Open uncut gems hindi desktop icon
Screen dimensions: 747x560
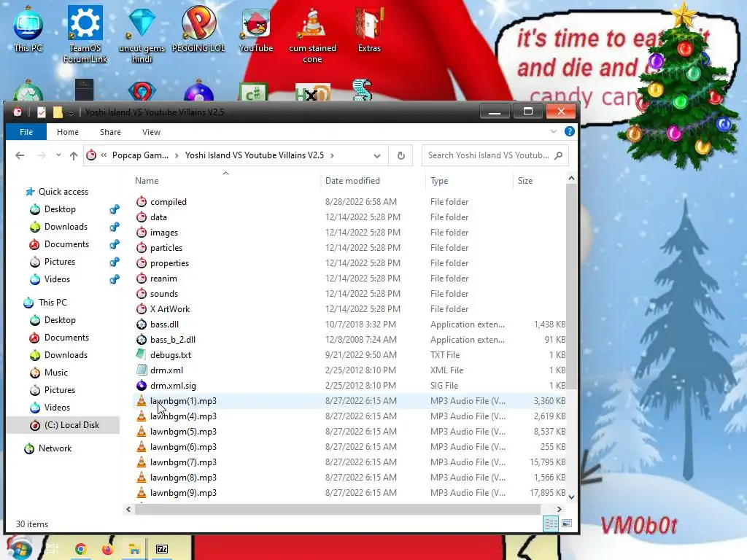pyautogui.click(x=142, y=34)
